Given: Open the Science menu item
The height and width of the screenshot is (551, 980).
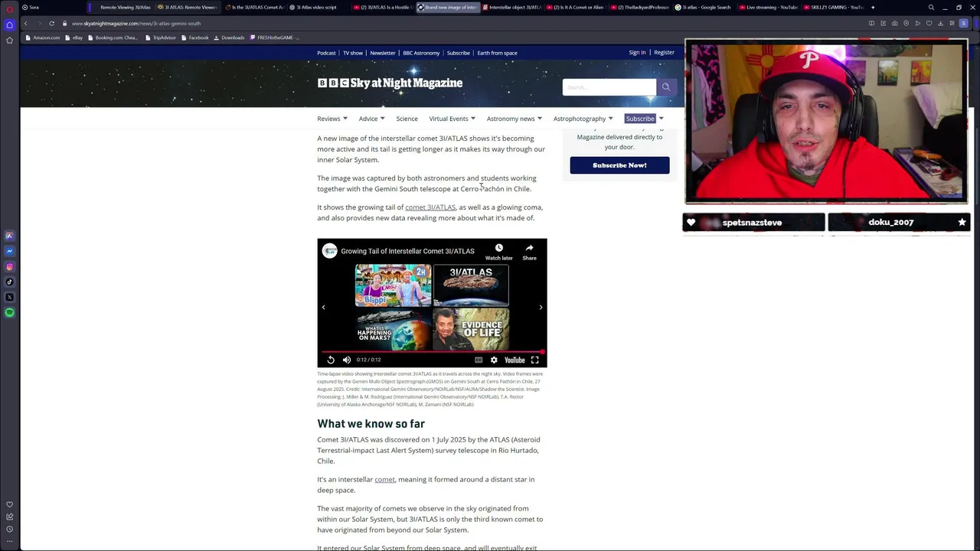Looking at the screenshot, I should [x=407, y=119].
